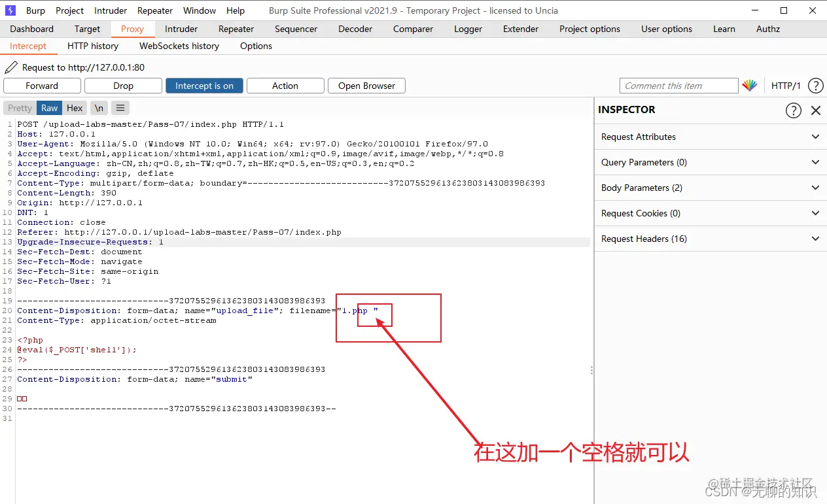Toggle the \n non-printable characters button

[98, 108]
